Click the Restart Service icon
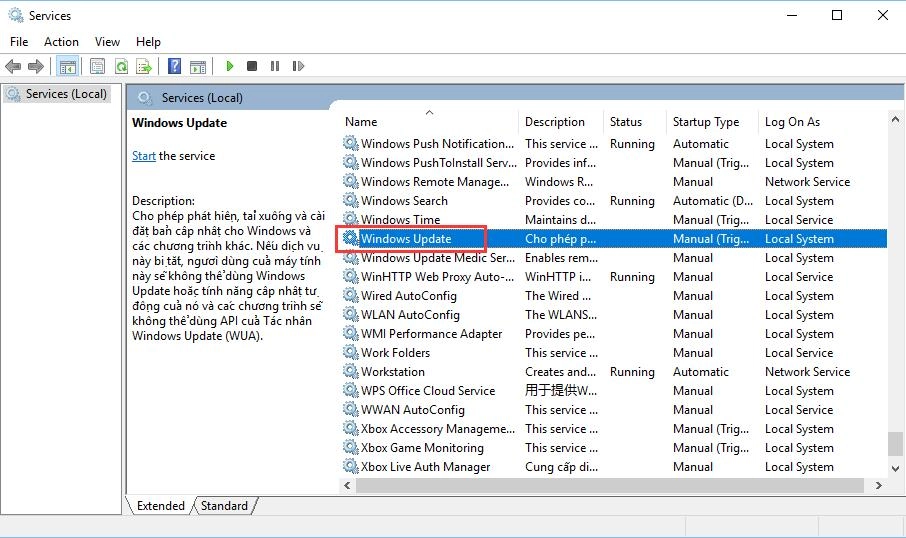The width and height of the screenshot is (906, 538). tap(298, 66)
